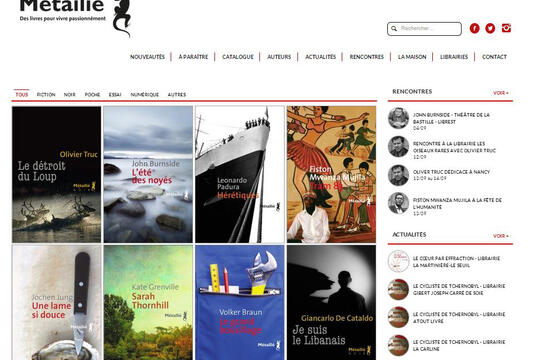Open the Tram 83 book cover
The image size is (540, 360).
[331, 174]
